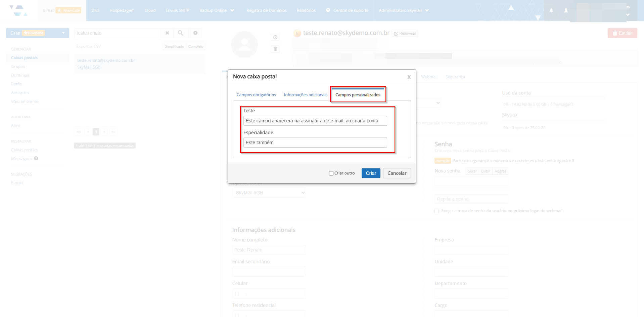Expand the Criar dropdown button
The image size is (644, 317).
tap(63, 33)
